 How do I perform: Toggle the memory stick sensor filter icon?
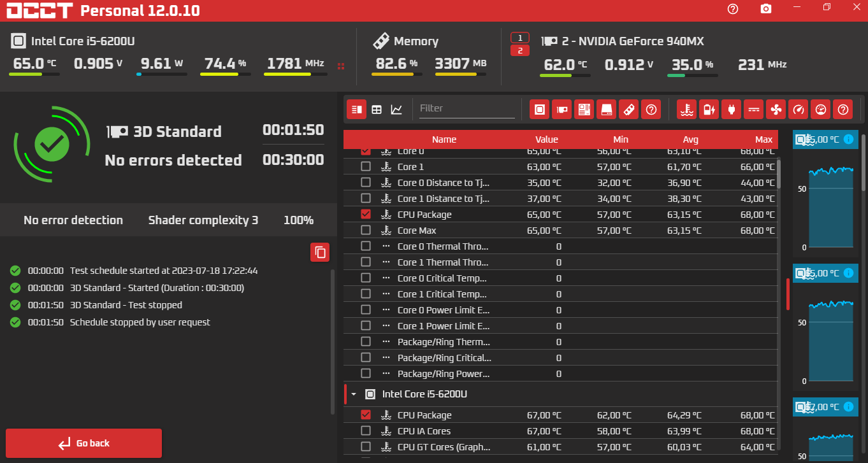628,109
